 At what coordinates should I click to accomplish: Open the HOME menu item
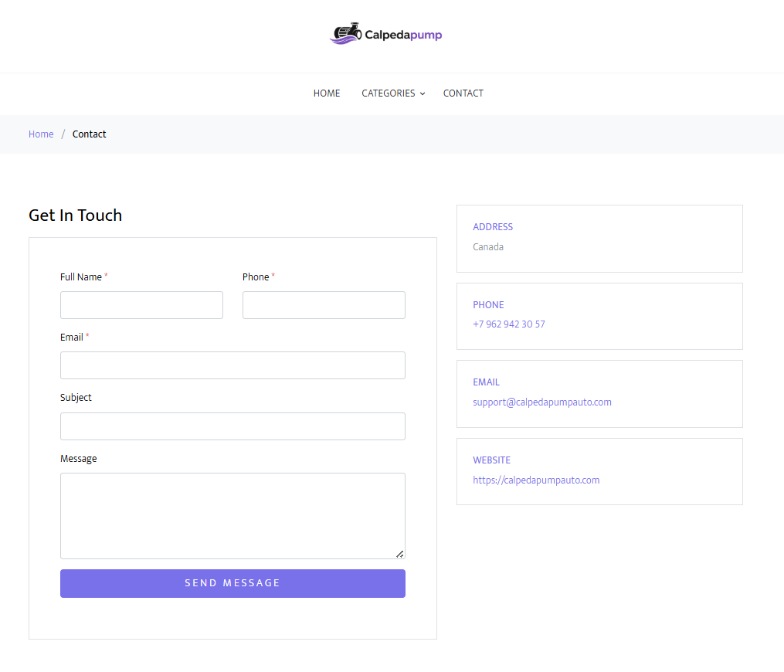(x=327, y=93)
